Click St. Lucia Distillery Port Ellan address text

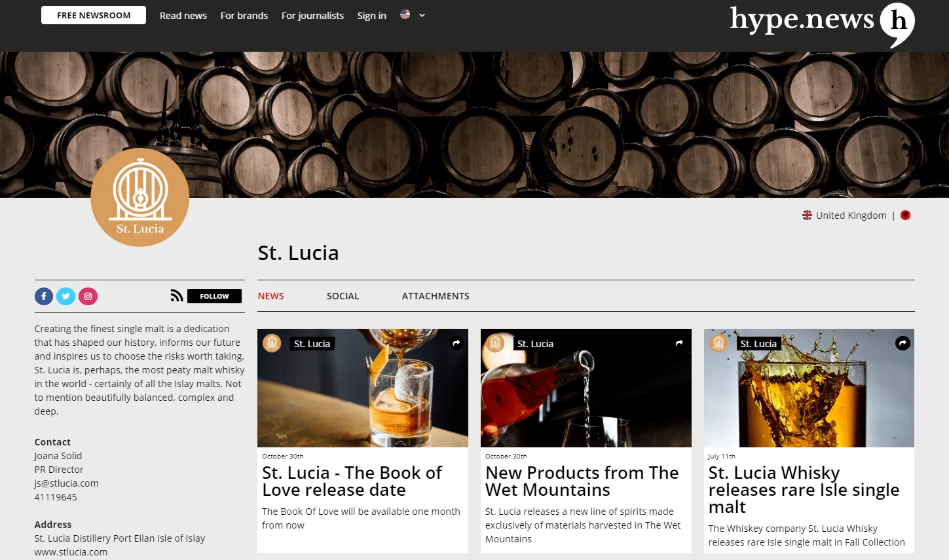(x=120, y=538)
